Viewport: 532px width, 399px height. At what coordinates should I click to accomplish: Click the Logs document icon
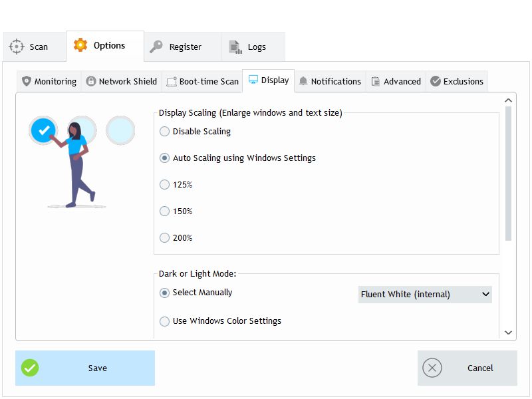[x=235, y=47]
